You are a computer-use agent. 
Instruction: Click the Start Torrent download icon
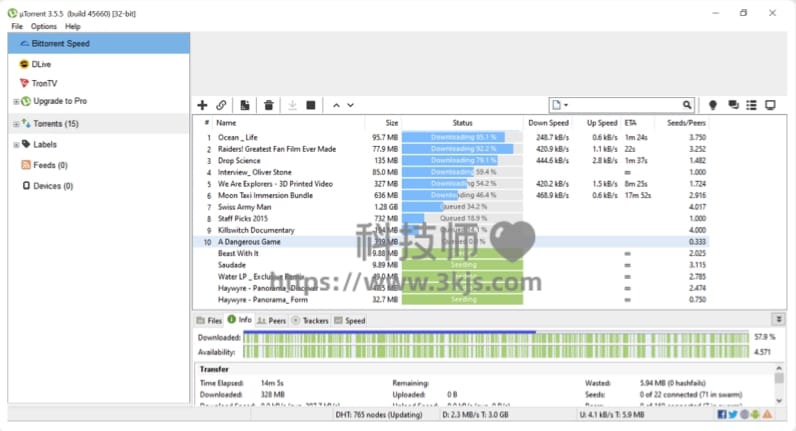(292, 105)
